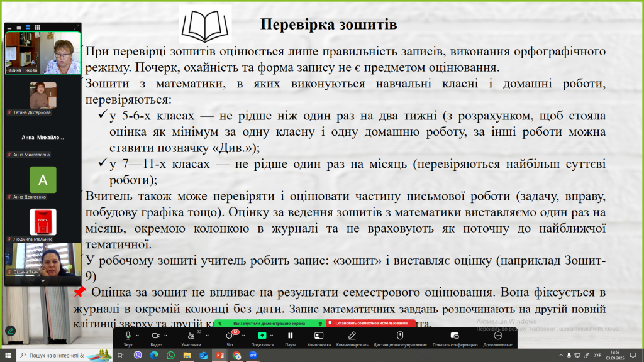Click the red Остановить совместное использование button
This screenshot has height=362, width=644.
371,323
